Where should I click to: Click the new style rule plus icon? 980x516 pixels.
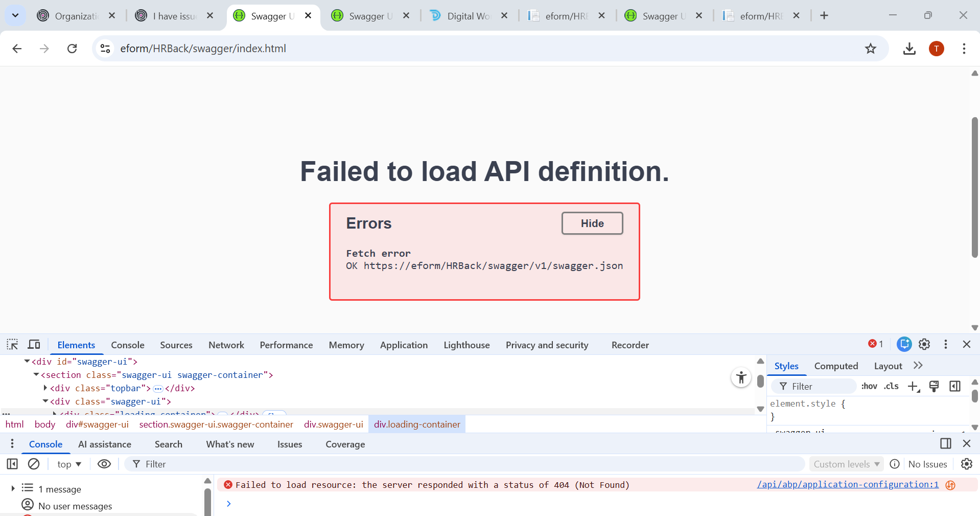coord(913,386)
